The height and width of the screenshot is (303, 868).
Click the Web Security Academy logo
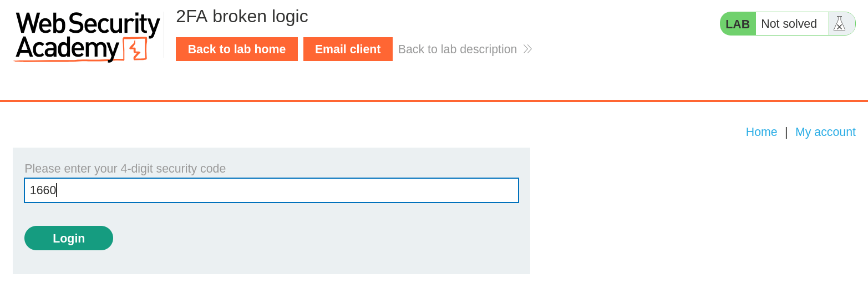[87, 36]
